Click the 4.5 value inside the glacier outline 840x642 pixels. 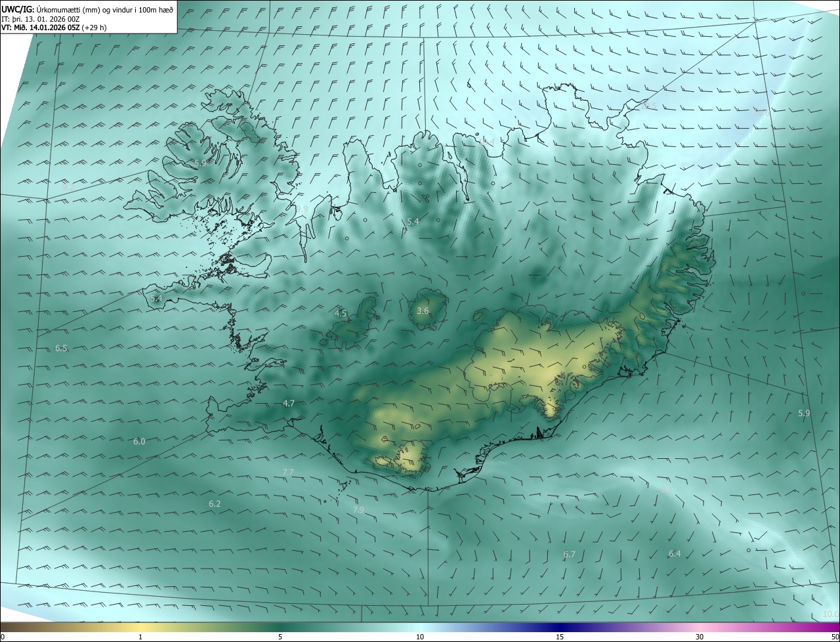tap(341, 314)
